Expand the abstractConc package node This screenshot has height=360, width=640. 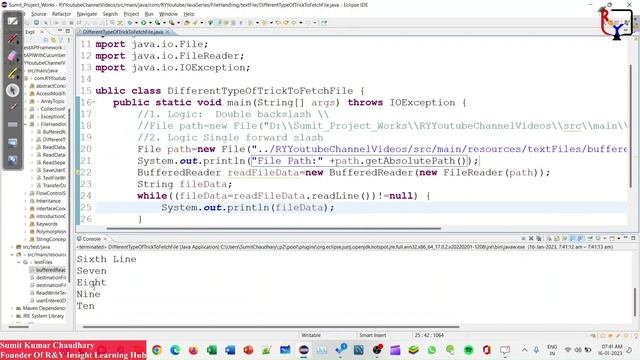26,86
